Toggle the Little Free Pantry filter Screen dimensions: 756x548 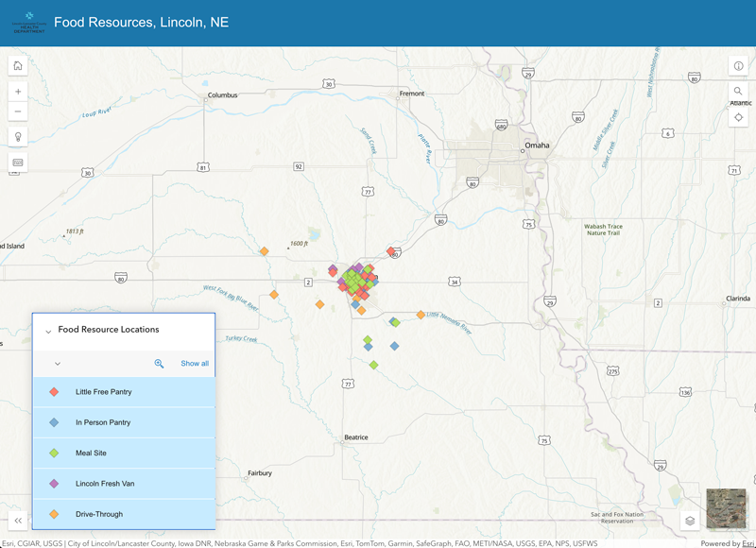tap(123, 391)
